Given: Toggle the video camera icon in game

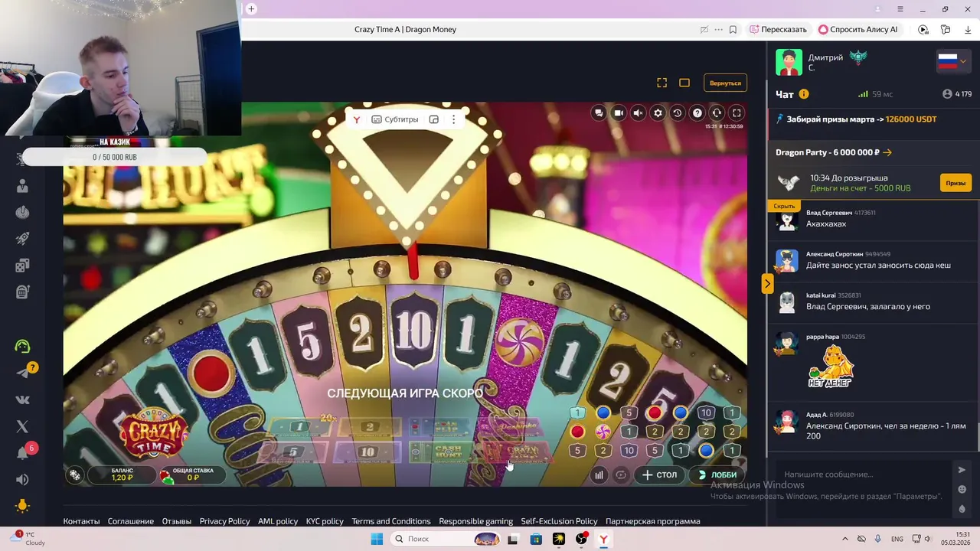Looking at the screenshot, I should [x=619, y=112].
